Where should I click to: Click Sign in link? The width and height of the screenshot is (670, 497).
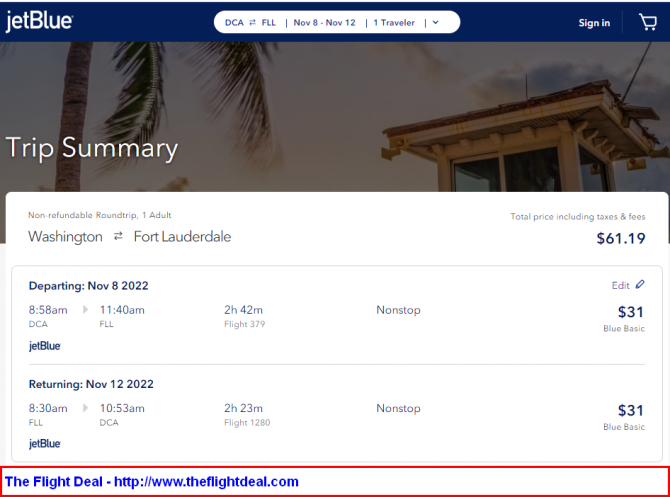click(594, 23)
